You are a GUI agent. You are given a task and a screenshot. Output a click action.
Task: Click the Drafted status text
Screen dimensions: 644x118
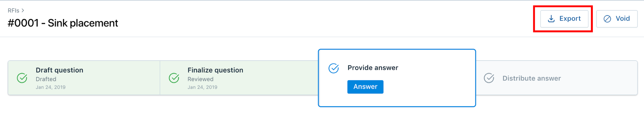pyautogui.click(x=46, y=79)
